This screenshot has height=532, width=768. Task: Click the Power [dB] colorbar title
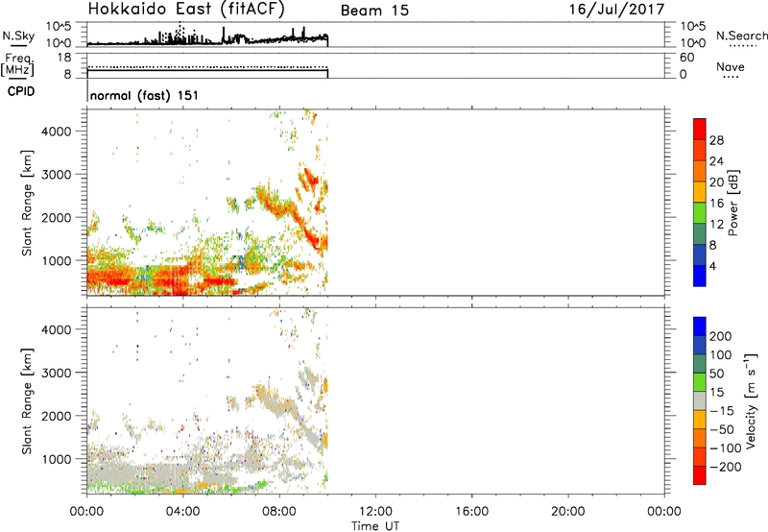(733, 203)
